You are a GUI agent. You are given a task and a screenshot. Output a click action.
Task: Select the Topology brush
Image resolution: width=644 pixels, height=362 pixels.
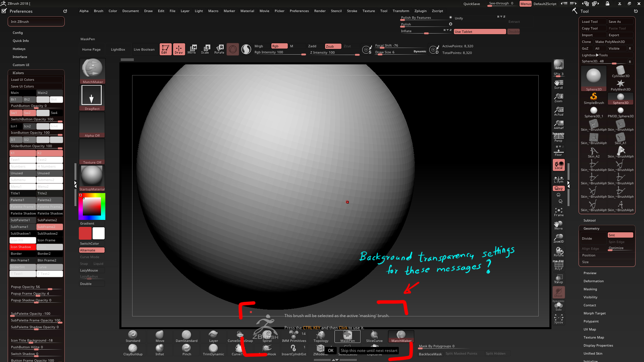click(x=321, y=337)
